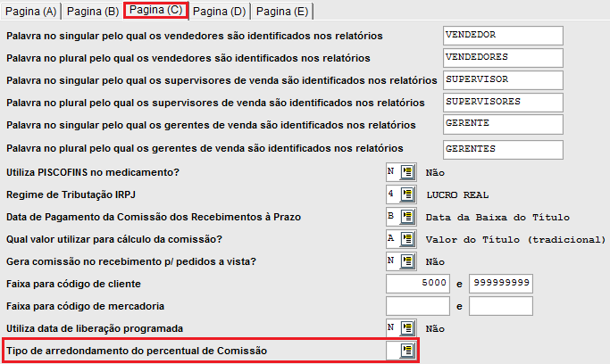
Task: Click commission payment date code field with B
Action: pyautogui.click(x=393, y=217)
